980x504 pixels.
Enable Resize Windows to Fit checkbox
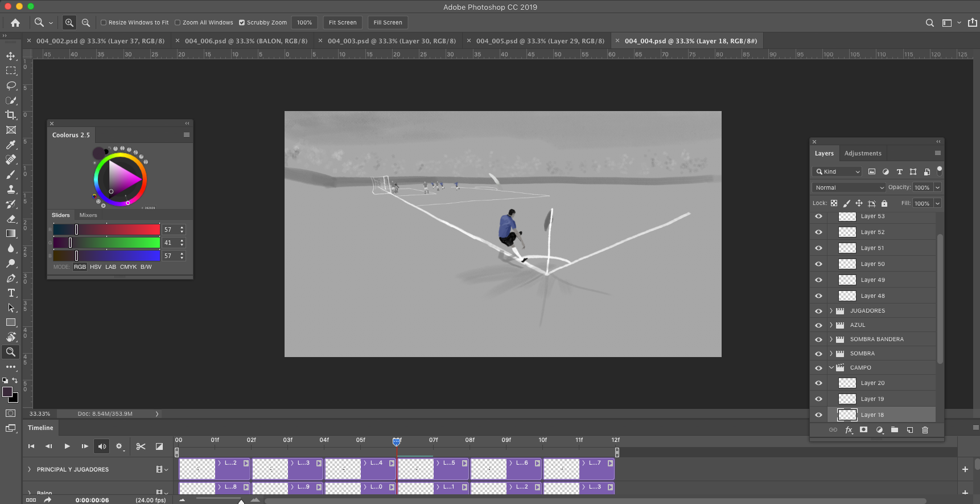[104, 23]
